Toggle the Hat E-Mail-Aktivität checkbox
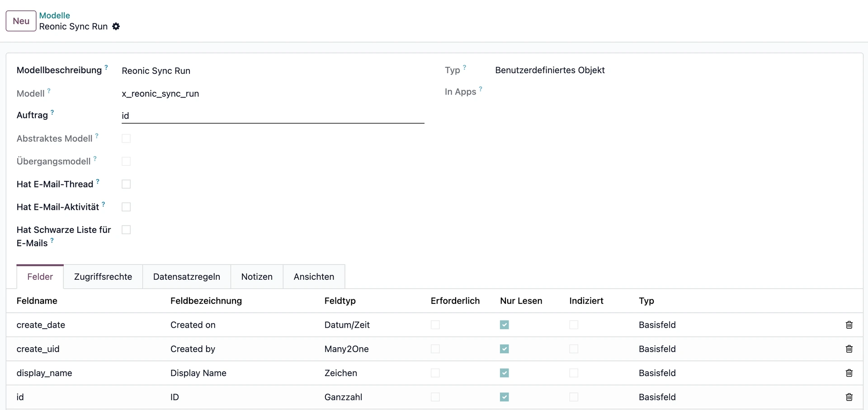 (x=126, y=207)
